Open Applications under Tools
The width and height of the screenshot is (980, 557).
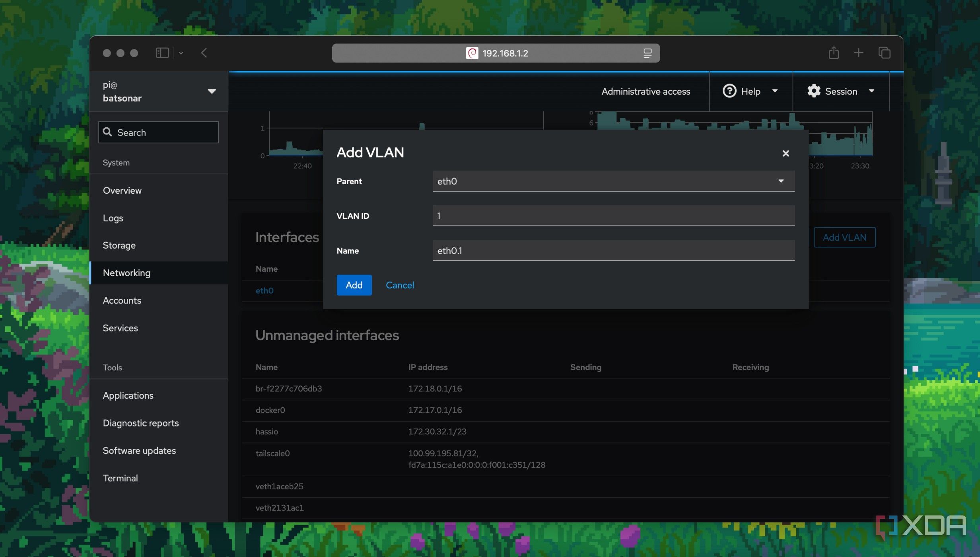pyautogui.click(x=128, y=395)
